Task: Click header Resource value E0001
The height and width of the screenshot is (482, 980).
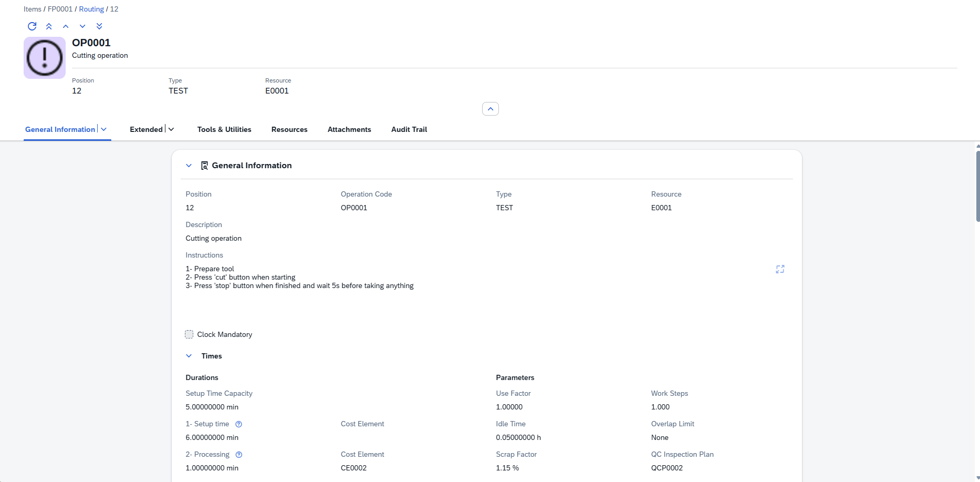Action: click(277, 91)
